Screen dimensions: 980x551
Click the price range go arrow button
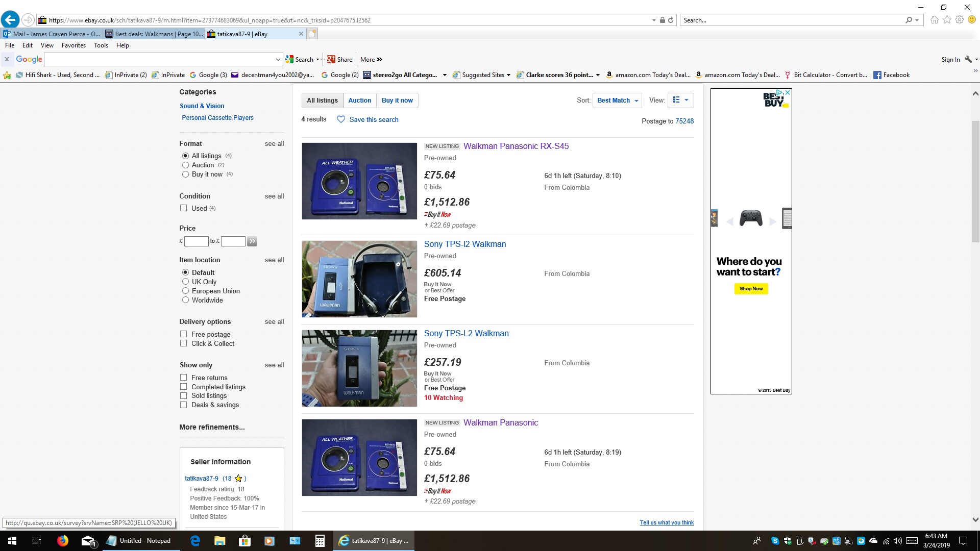coord(252,241)
